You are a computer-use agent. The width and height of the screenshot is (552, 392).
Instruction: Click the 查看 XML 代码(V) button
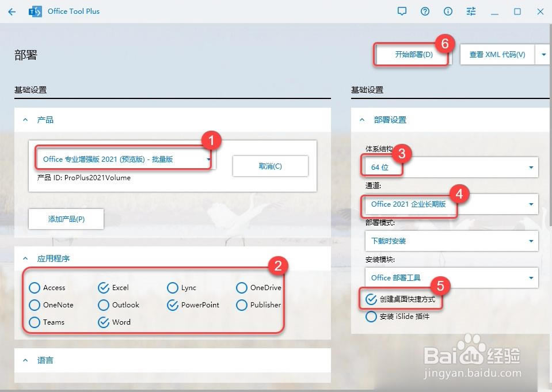coord(497,55)
